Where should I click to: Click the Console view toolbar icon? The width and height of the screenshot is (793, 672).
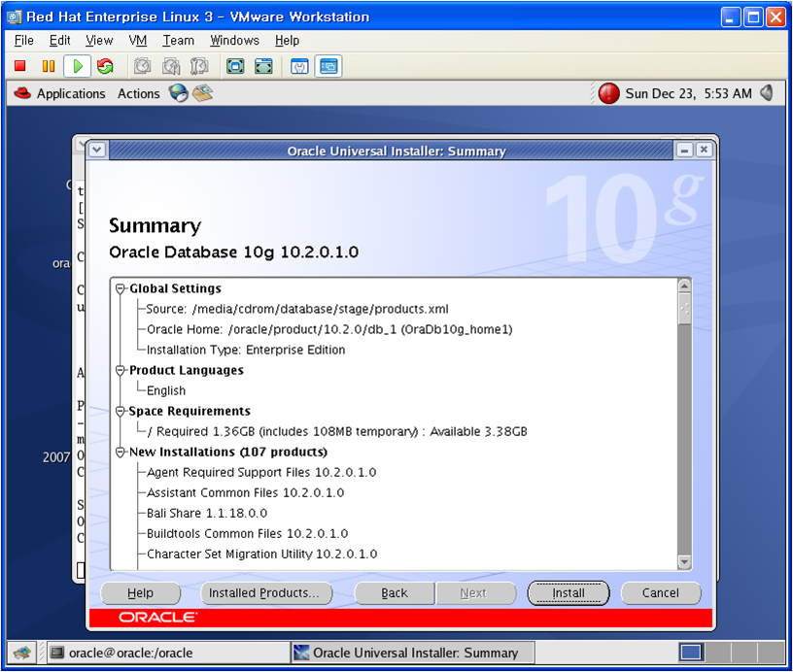[x=328, y=66]
